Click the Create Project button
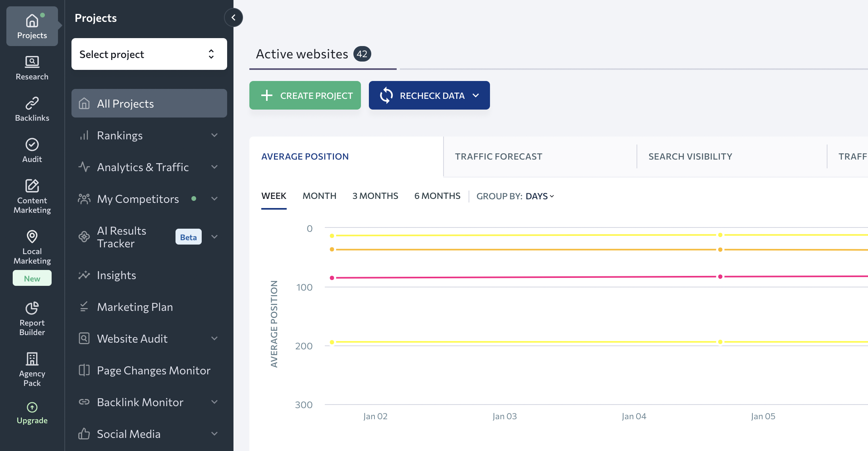 click(305, 95)
